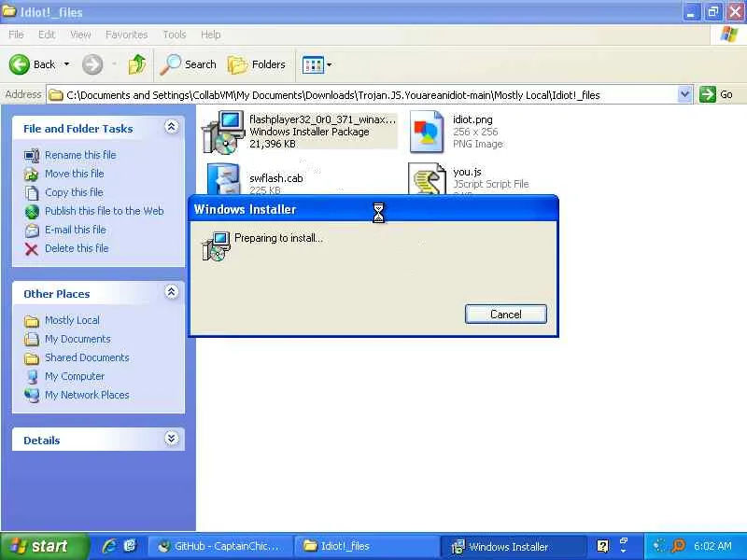This screenshot has width=747, height=560.
Task: Click the help question mark taskbar icon
Action: (x=602, y=546)
